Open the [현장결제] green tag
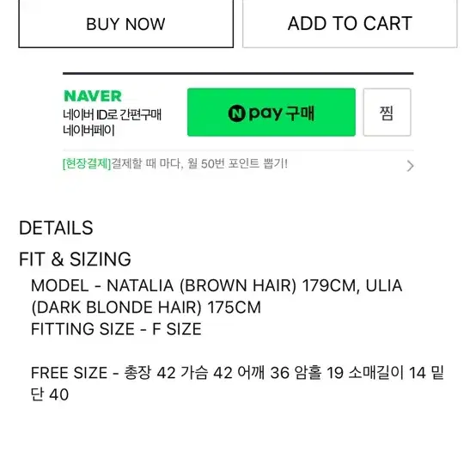Screen dimensions: 476x476 pos(87,164)
